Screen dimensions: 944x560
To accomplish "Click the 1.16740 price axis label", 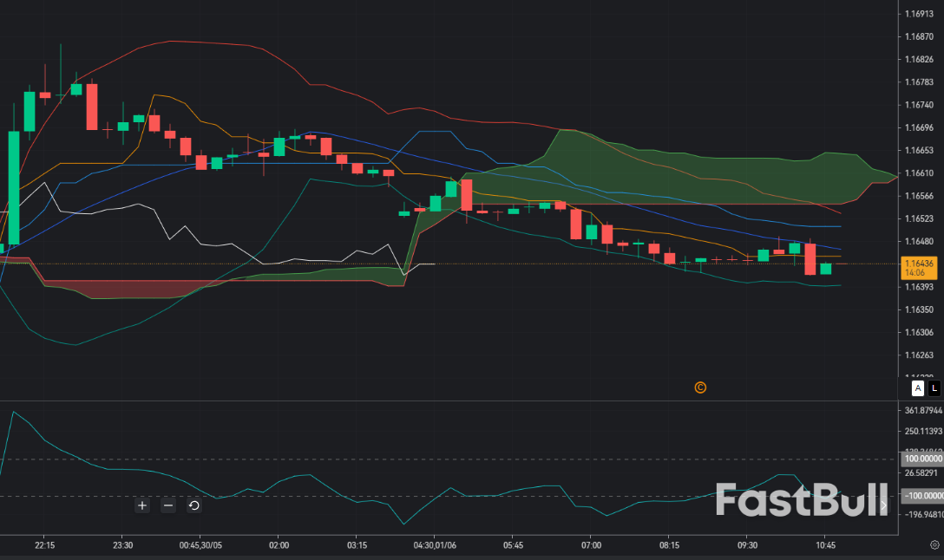I will pyautogui.click(x=920, y=105).
